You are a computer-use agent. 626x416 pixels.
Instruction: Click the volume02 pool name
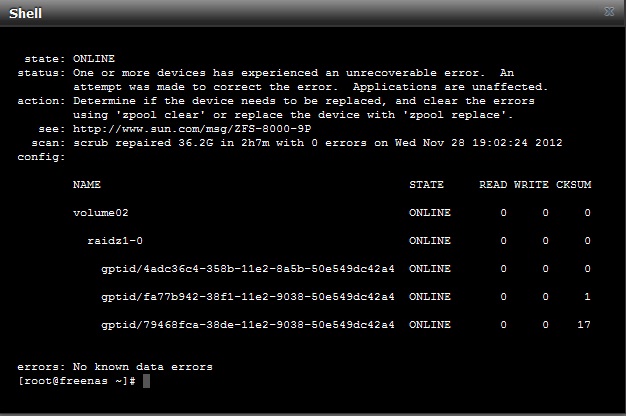point(101,213)
